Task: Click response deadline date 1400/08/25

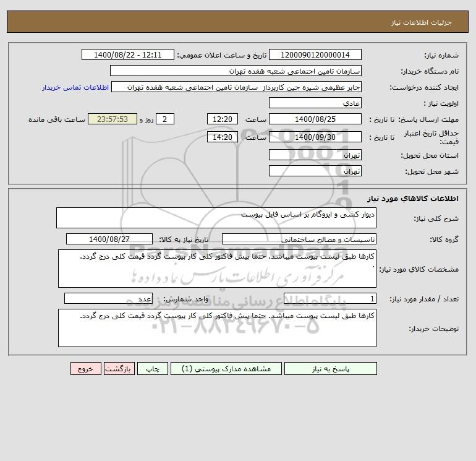Action: tap(315, 119)
